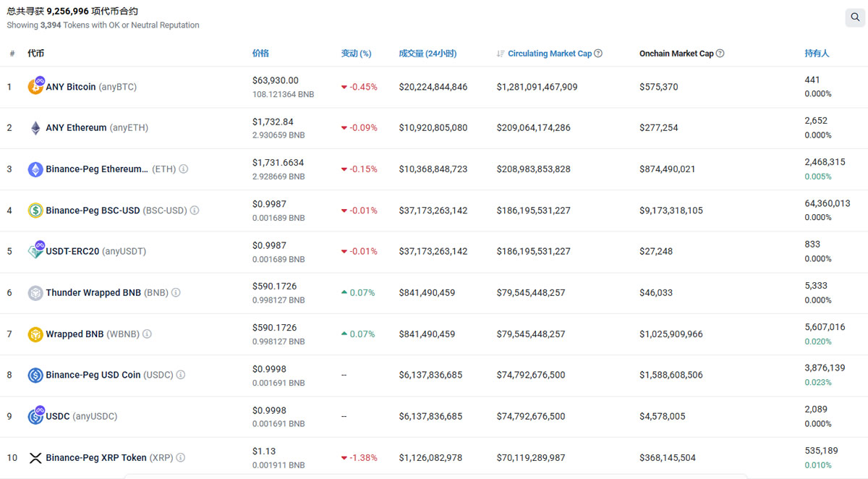
Task: Click market cap $70,119,289,987 cell
Action: [x=531, y=458]
